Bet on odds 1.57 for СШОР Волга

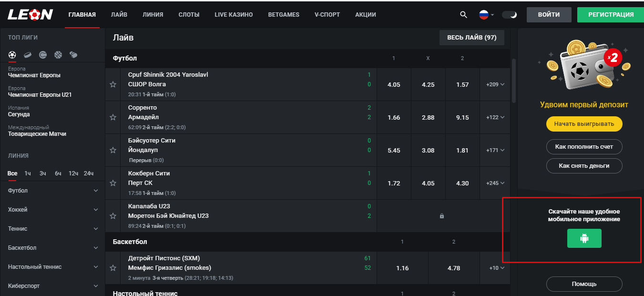click(462, 84)
